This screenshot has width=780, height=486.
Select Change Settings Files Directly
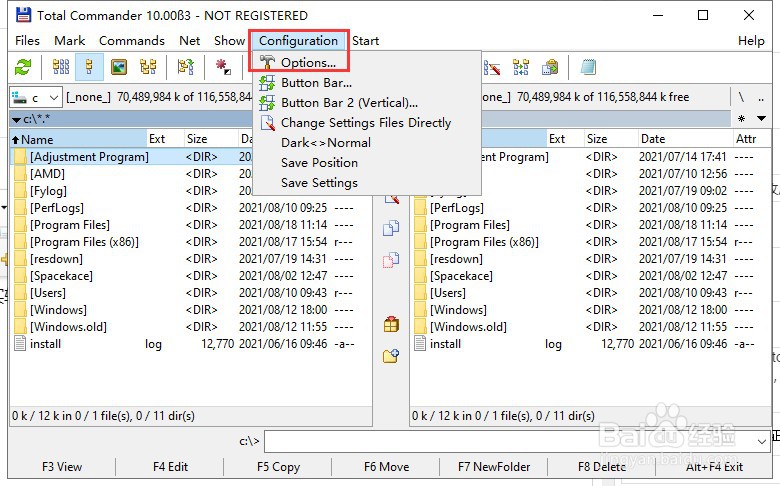pyautogui.click(x=366, y=122)
